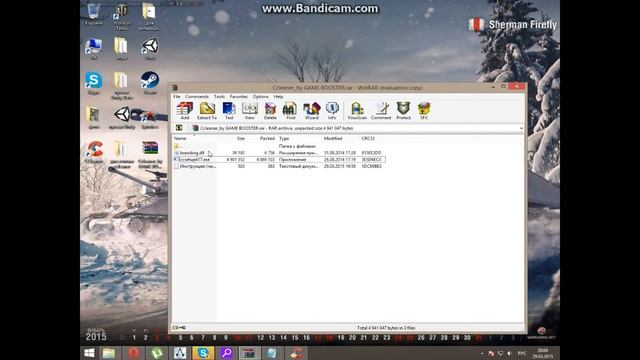Open the Options menu
640x360 pixels.
(x=260, y=97)
